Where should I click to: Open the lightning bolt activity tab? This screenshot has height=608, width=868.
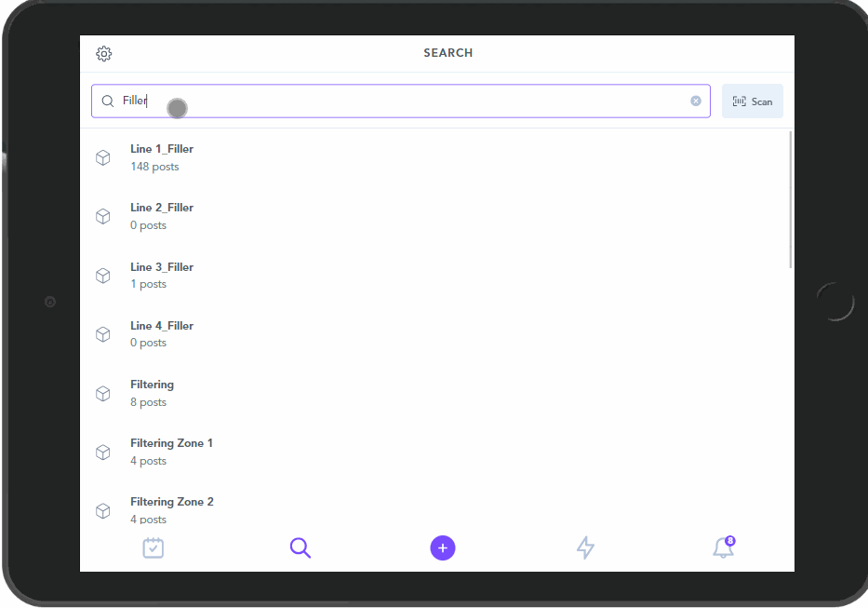click(585, 548)
